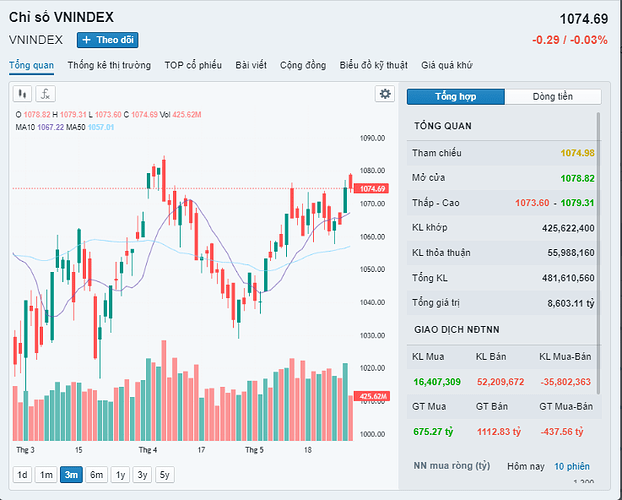The image size is (622, 500).
Task: Select the Tổng hợp panel toggle
Action: [455, 97]
